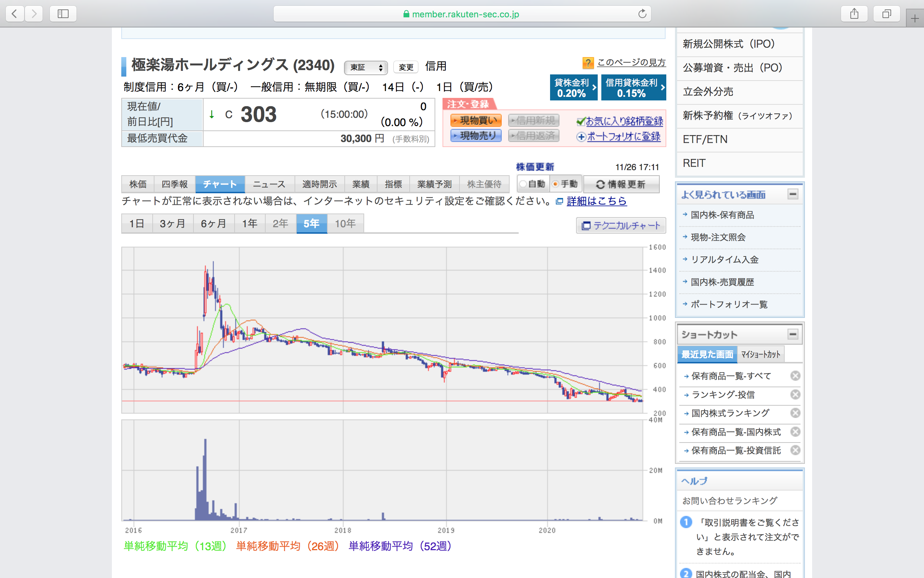Open the Safari share menu
924x578 pixels.
tap(854, 14)
